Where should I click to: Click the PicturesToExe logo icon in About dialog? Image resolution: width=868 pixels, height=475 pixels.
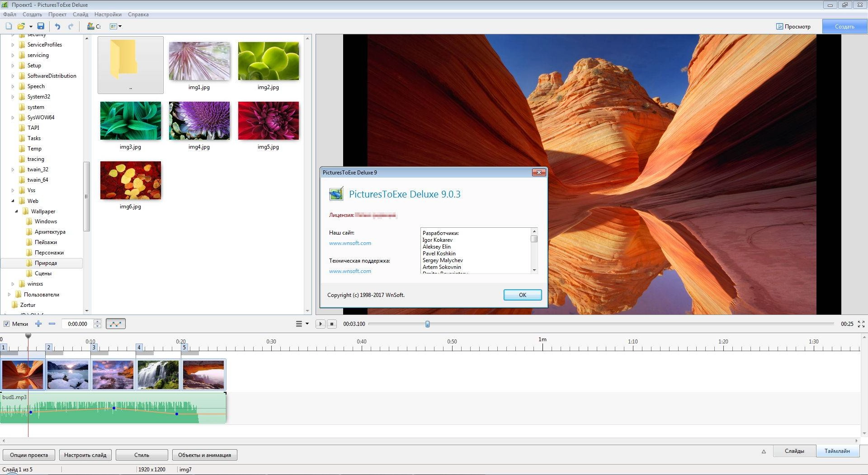(336, 194)
